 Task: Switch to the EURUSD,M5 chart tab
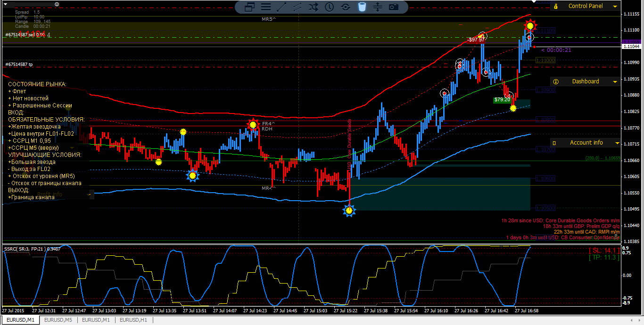[x=58, y=320]
